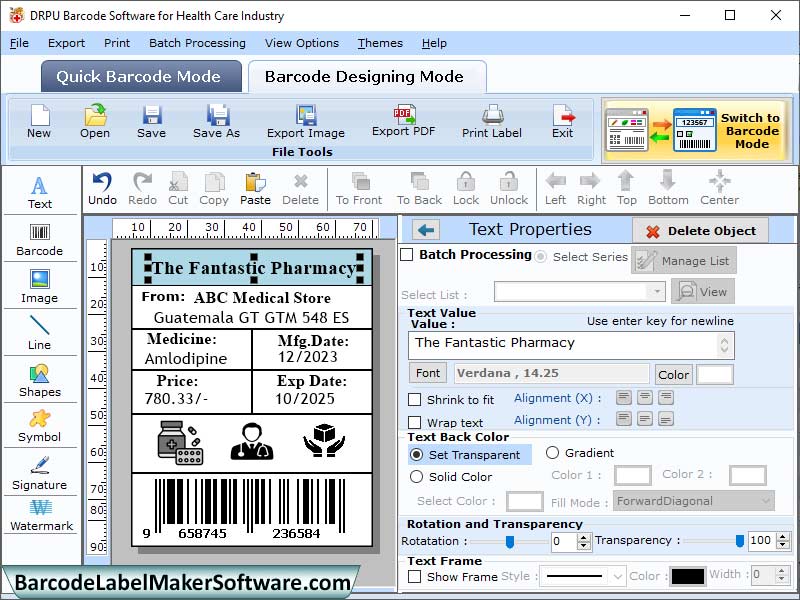Export the label as PDF
Screen dimensions: 800x600
point(403,122)
